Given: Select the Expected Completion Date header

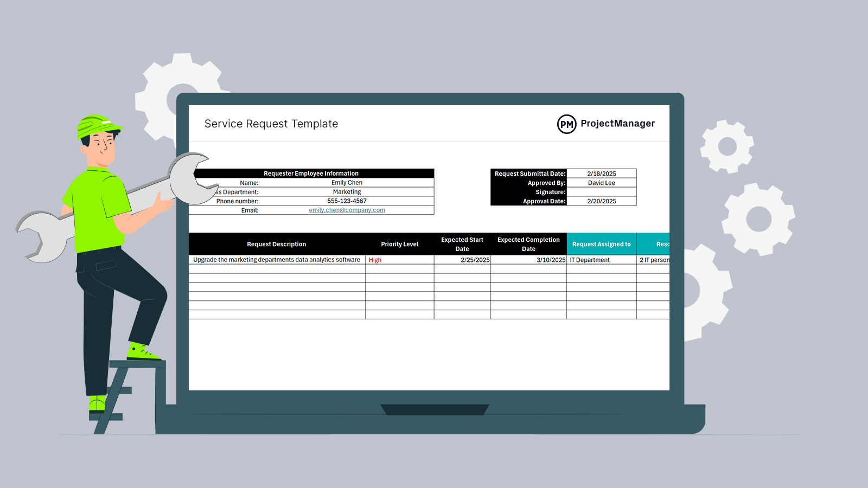Looking at the screenshot, I should tap(528, 245).
